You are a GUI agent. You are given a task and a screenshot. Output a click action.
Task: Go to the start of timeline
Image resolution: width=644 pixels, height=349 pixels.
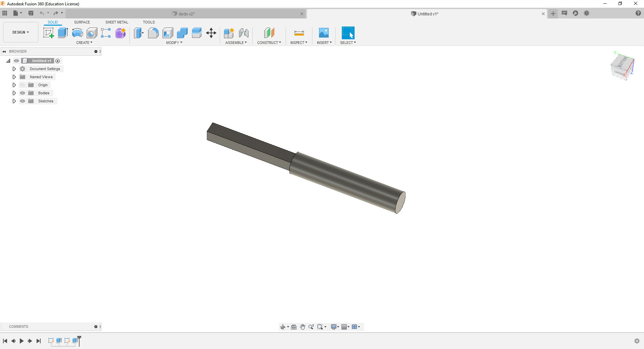(5, 341)
